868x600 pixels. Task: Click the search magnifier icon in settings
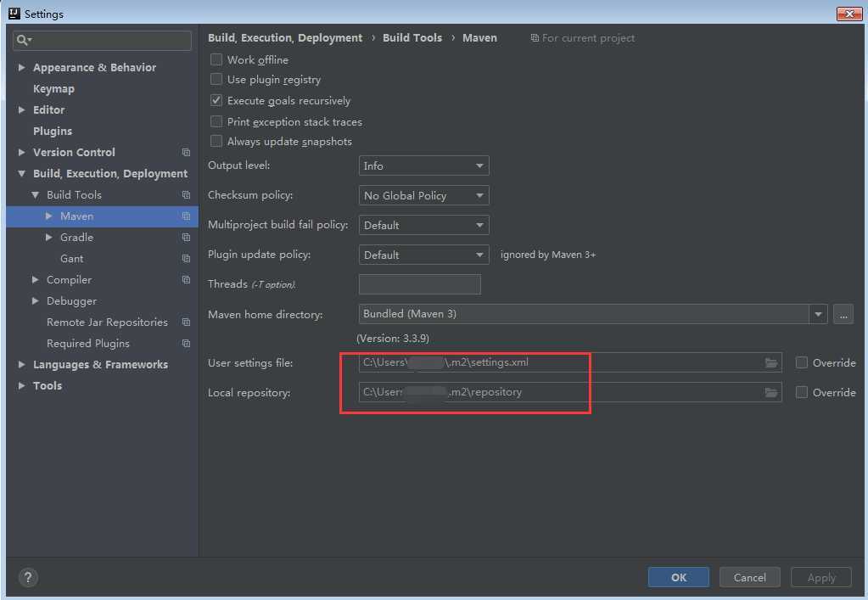(x=22, y=40)
